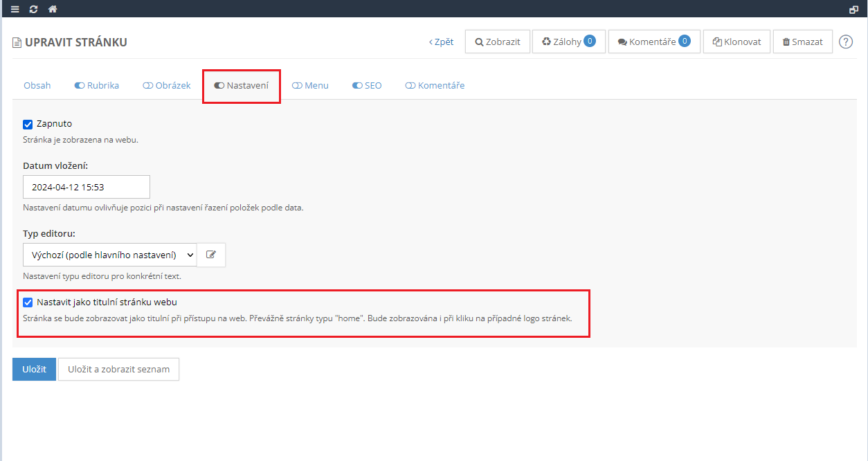
Task: Click the Zpět back link
Action: pyautogui.click(x=441, y=42)
